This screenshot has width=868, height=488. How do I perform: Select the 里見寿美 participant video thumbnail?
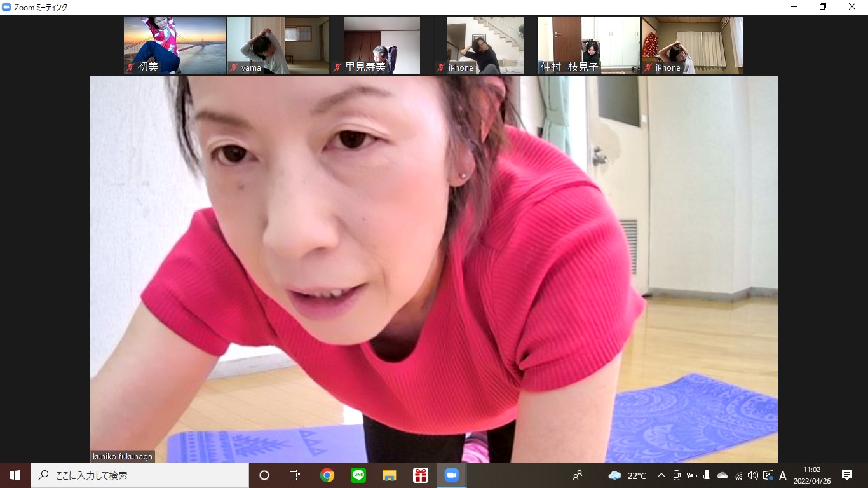382,45
